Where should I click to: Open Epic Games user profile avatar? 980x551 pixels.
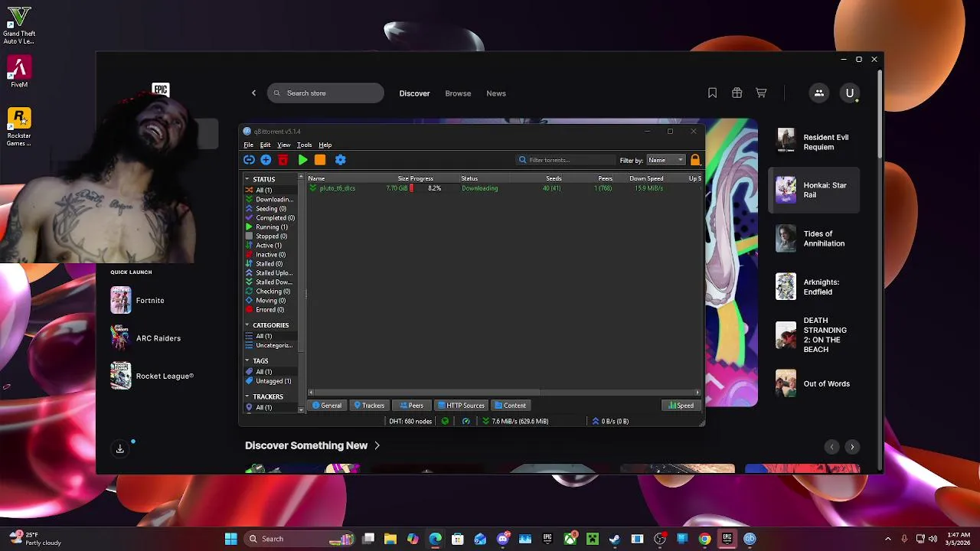pos(849,93)
